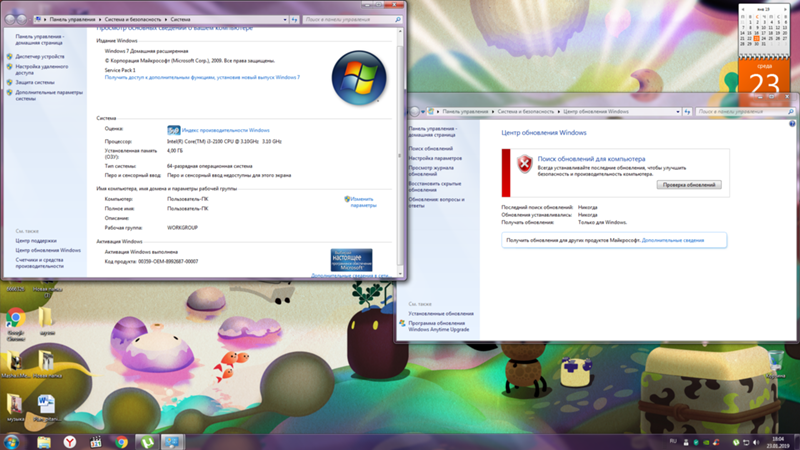800x450 pixels.
Task: Click Control Panel home page in System window
Action: [39, 40]
